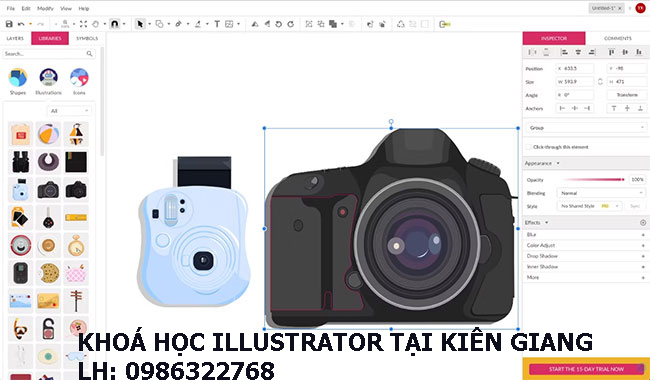Open the Illustrations library category

[49, 82]
